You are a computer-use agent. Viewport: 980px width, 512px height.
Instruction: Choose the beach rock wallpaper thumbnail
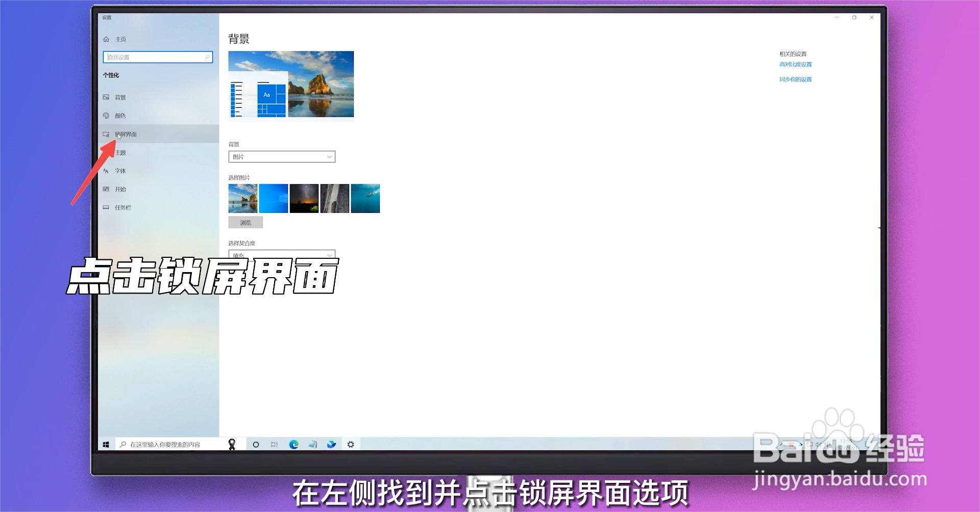243,199
